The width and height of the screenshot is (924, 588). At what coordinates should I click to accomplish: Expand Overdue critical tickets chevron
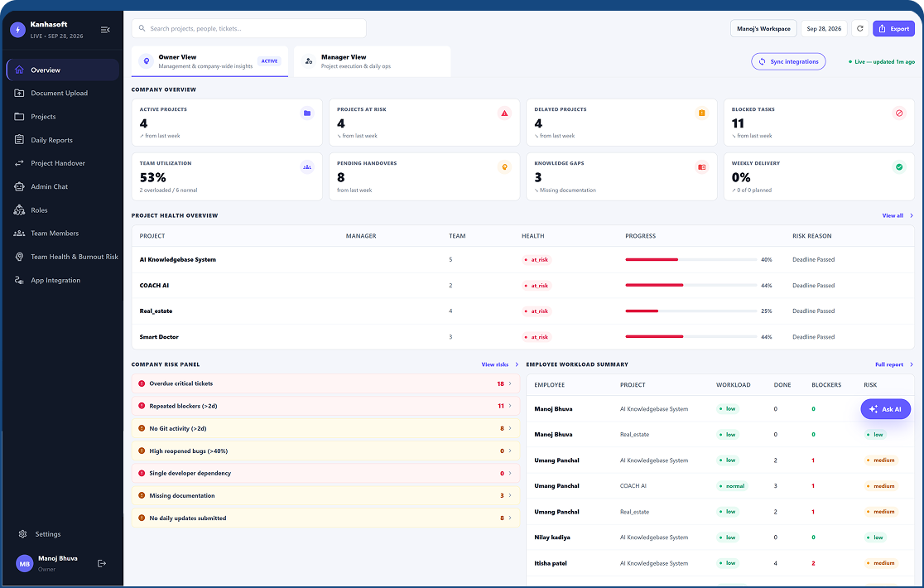pos(510,383)
